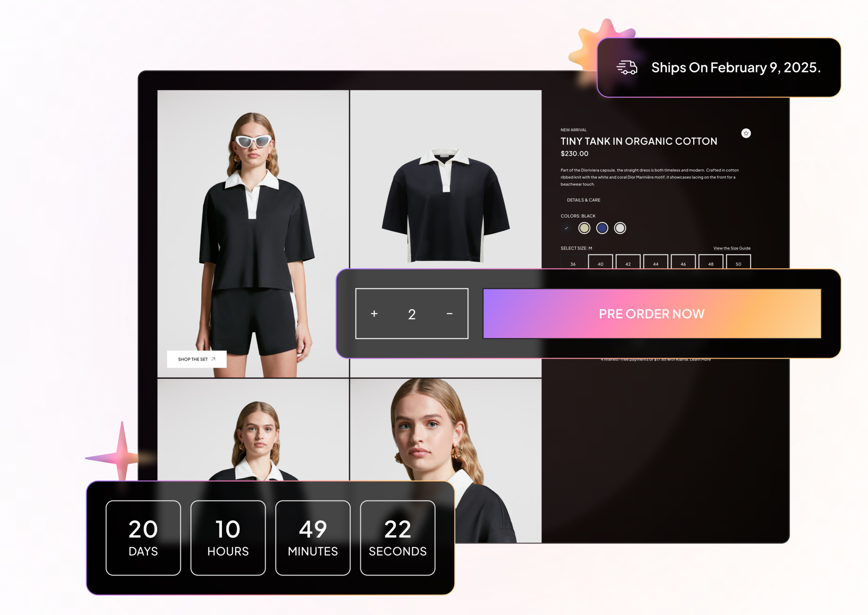The height and width of the screenshot is (615, 868).
Task: Pick size 48
Action: (x=711, y=263)
